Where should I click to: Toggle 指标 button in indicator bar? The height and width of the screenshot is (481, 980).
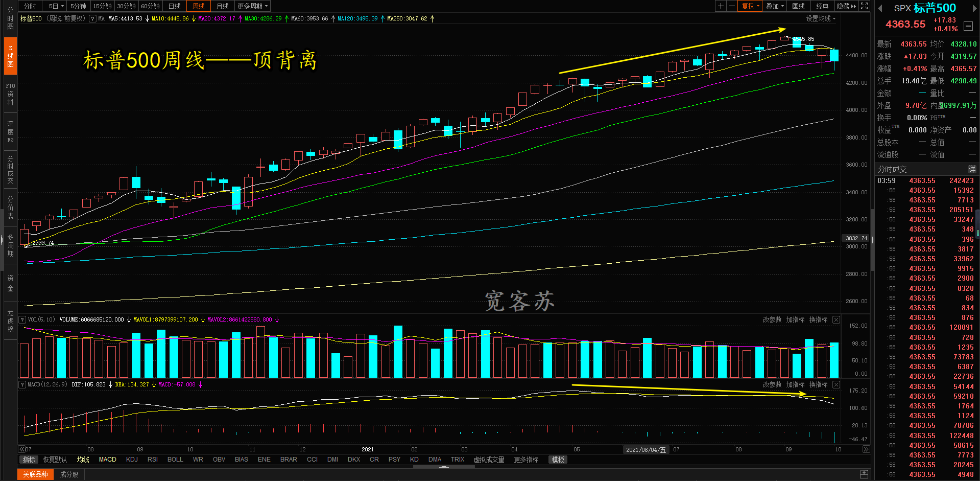coord(29,460)
